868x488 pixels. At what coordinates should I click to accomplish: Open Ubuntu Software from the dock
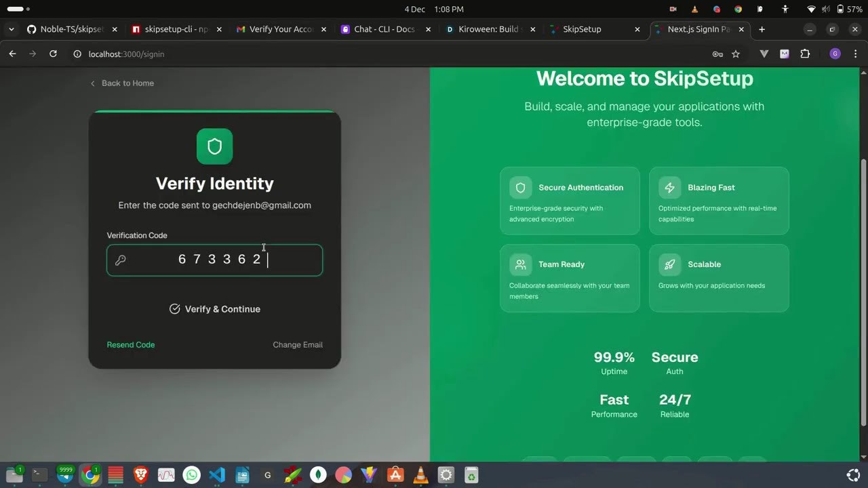click(395, 475)
